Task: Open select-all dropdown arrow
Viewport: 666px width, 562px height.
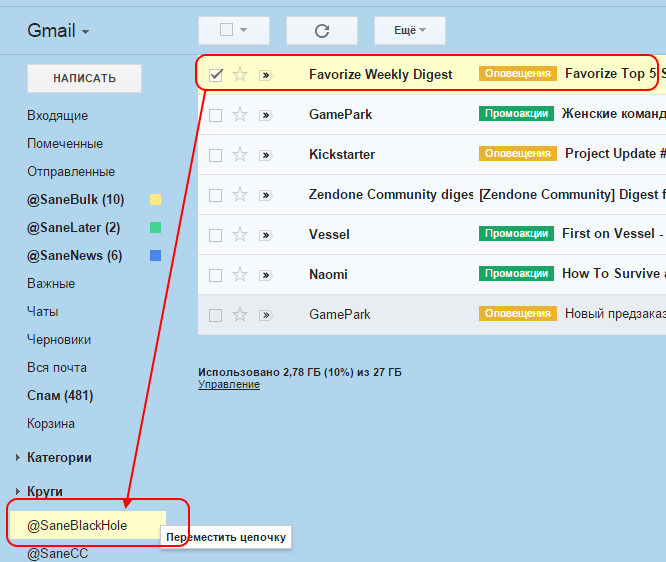Action: 243,30
